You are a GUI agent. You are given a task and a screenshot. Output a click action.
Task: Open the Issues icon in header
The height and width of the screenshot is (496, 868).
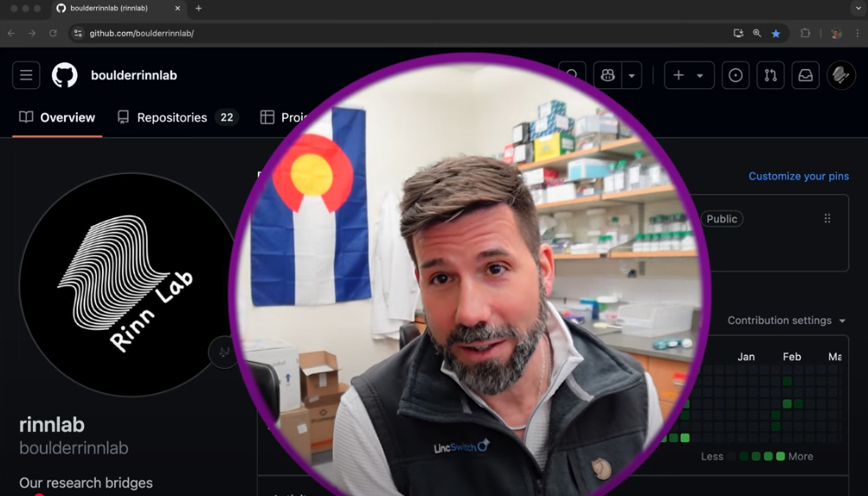[735, 75]
